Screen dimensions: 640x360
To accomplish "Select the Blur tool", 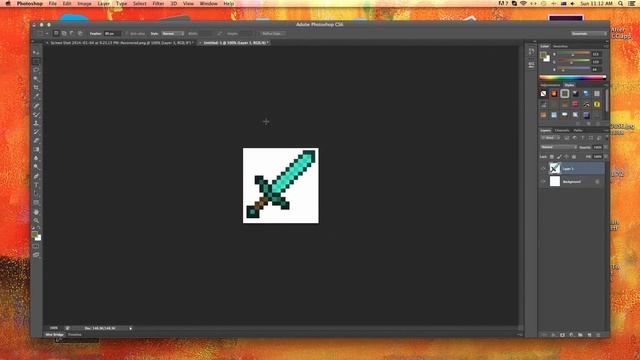I will (36, 158).
